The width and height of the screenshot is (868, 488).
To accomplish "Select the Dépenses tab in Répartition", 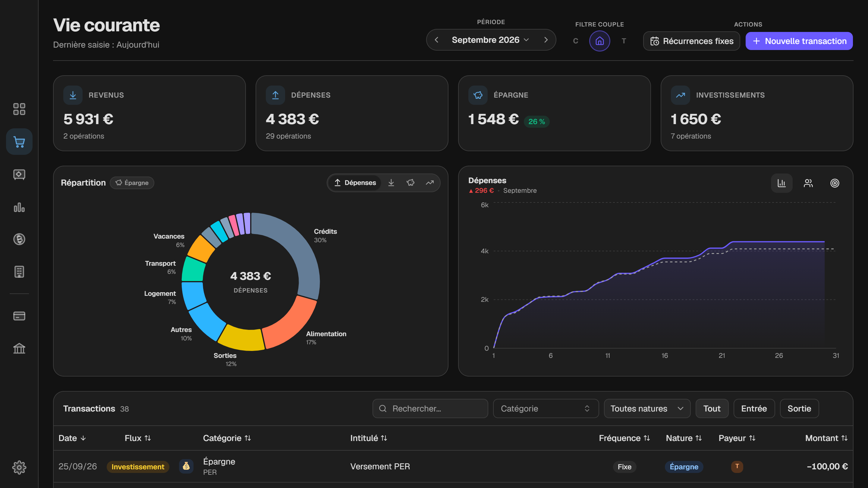I will coord(355,183).
